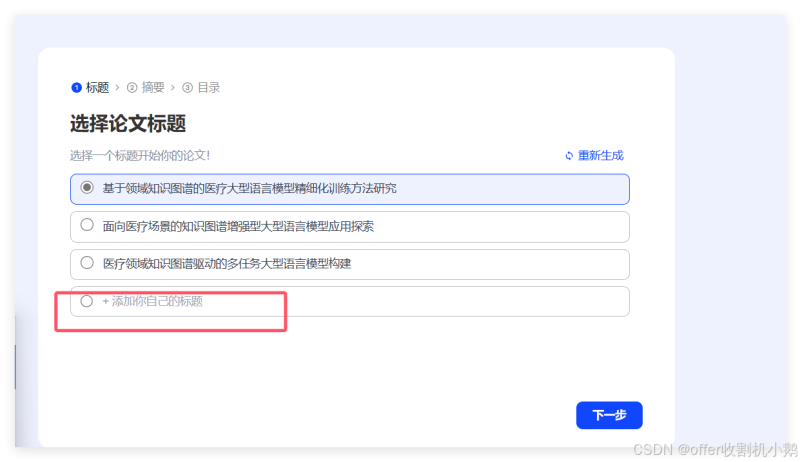Click the step 1 numbered circle icon
The image size is (800, 462).
(77, 88)
